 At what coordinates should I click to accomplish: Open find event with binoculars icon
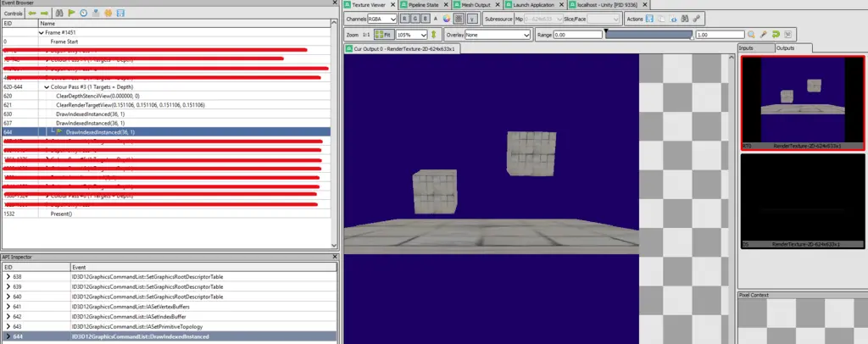pyautogui.click(x=59, y=14)
